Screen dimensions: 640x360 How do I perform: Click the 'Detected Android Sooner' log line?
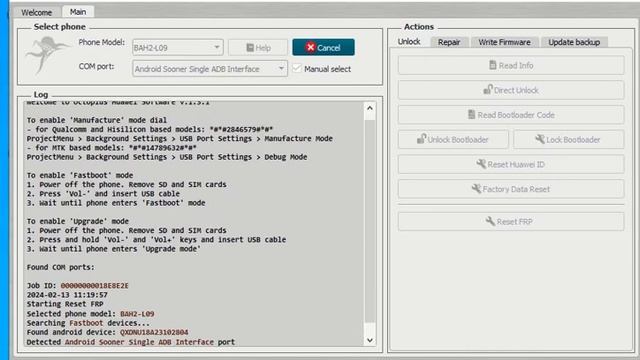pos(131,342)
